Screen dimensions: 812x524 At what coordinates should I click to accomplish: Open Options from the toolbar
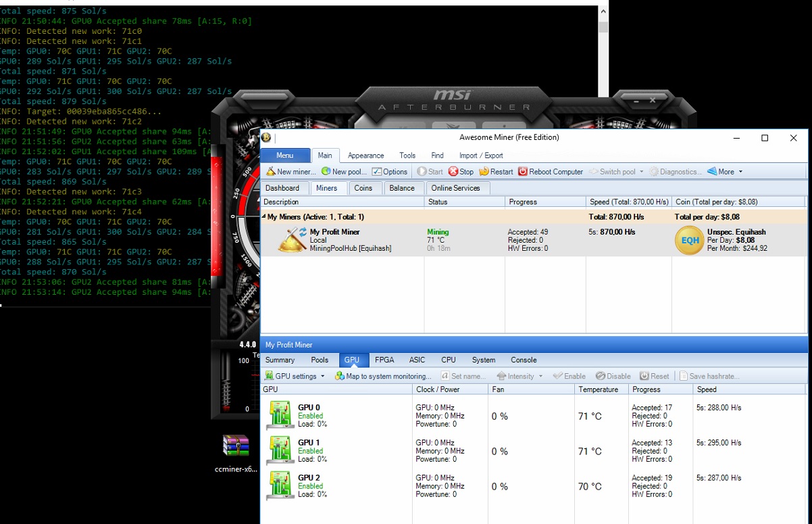click(x=390, y=172)
